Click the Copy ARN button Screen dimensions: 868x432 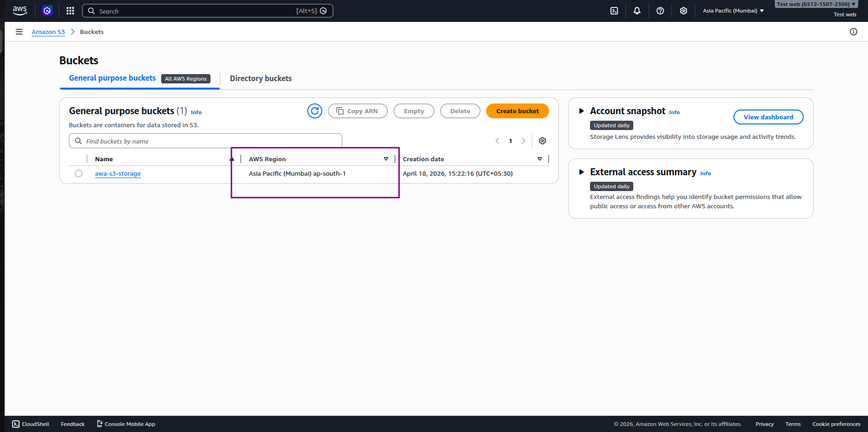tap(358, 111)
